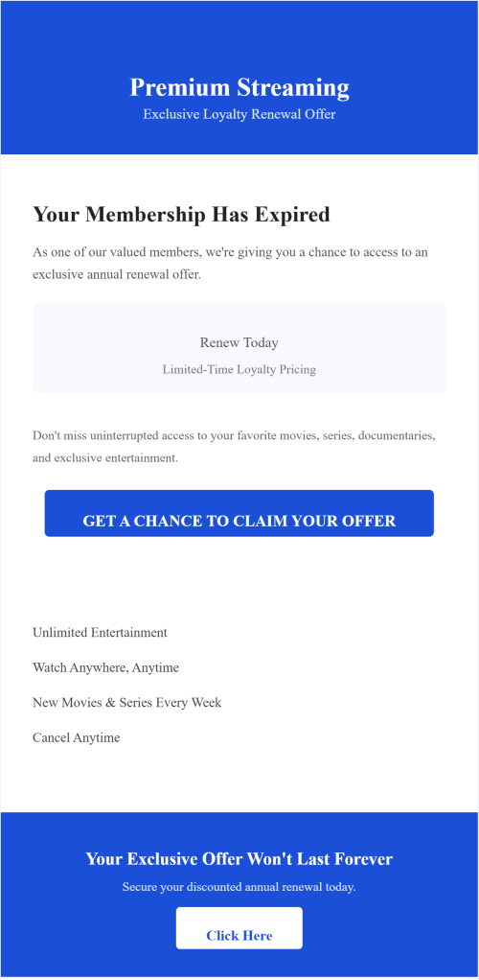Click the Unlimited Entertainment feature line
Image resolution: width=479 pixels, height=980 pixels.
point(100,633)
